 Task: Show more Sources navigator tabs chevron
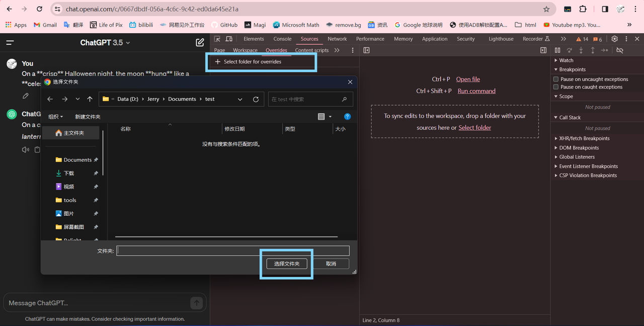(x=337, y=50)
